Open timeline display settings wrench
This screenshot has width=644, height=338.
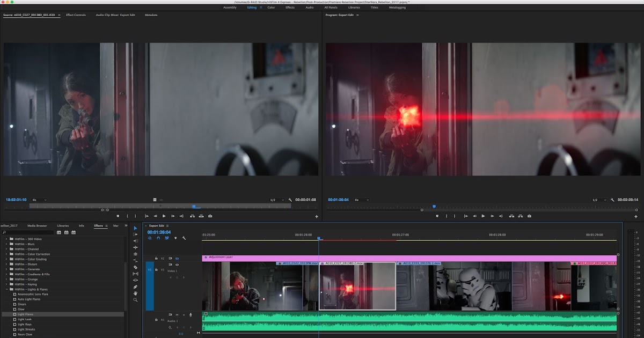click(184, 238)
